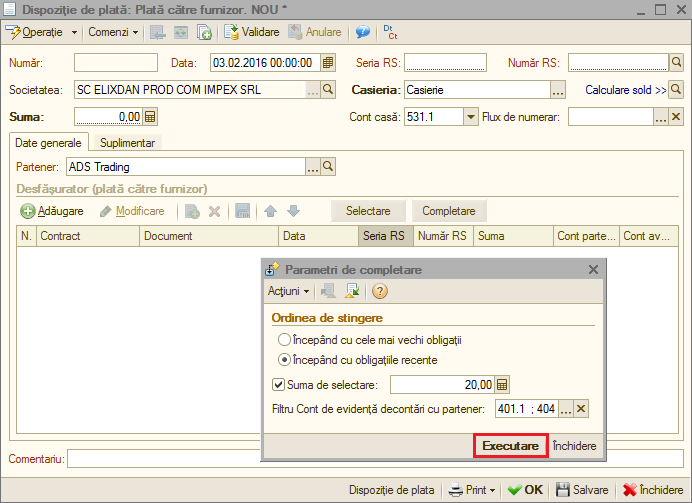Expand the Cont casă dropdown arrow
The height and width of the screenshot is (503, 692).
[471, 117]
